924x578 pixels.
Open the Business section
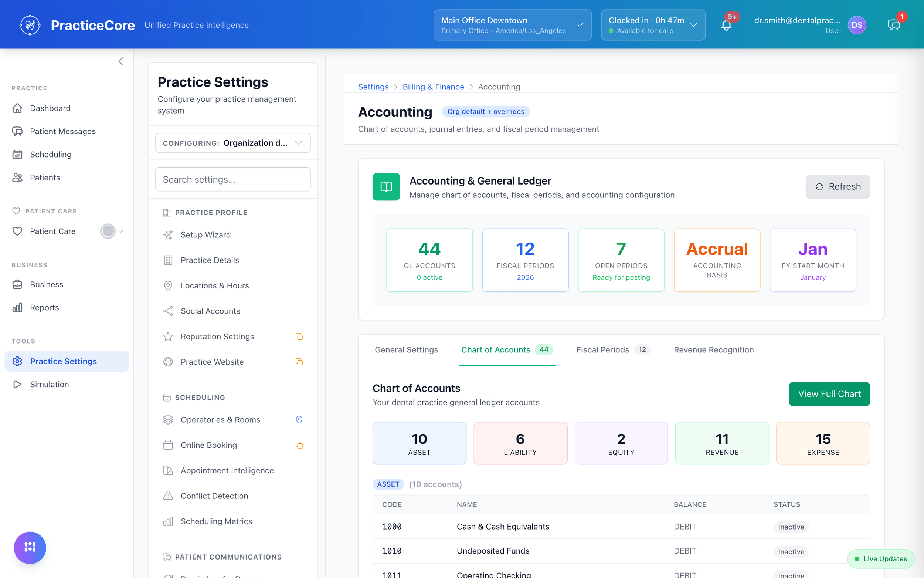point(67,284)
